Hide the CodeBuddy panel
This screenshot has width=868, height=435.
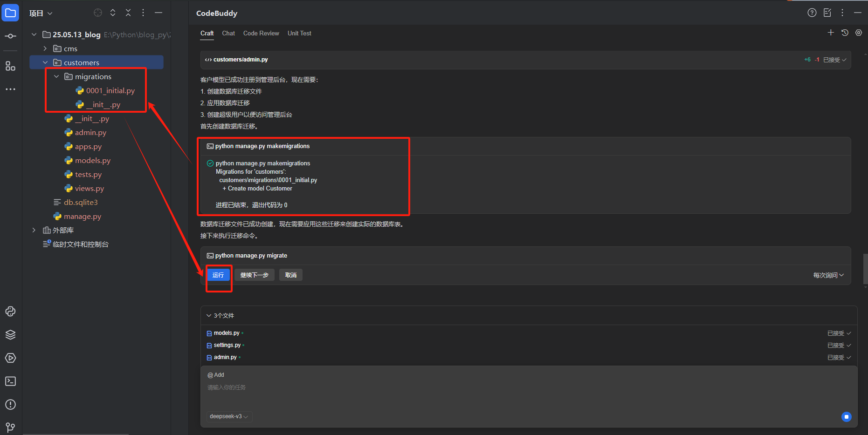point(858,13)
